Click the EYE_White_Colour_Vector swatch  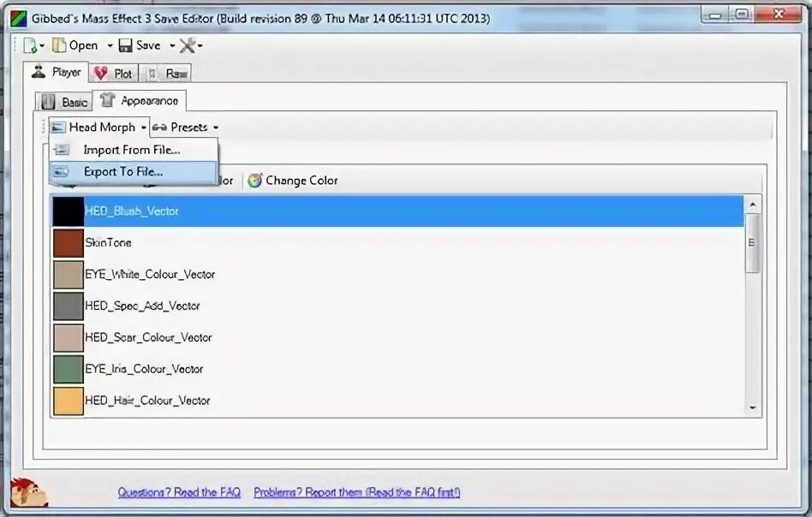pyautogui.click(x=69, y=274)
